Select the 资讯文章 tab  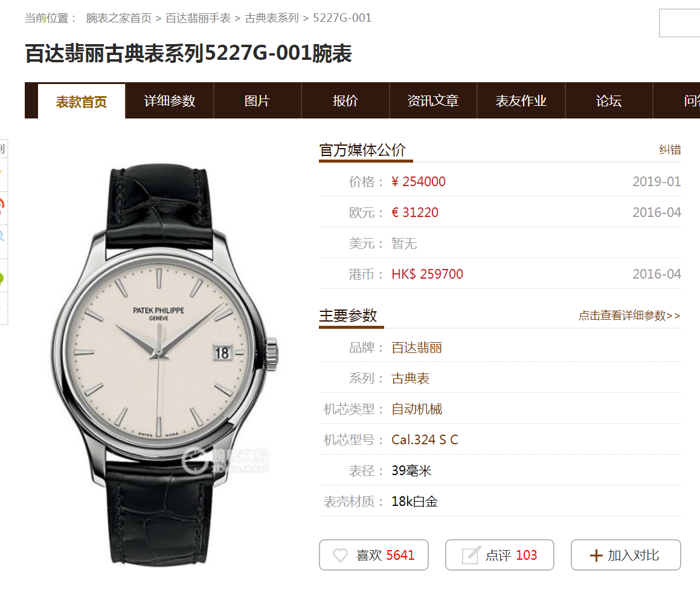click(x=433, y=100)
